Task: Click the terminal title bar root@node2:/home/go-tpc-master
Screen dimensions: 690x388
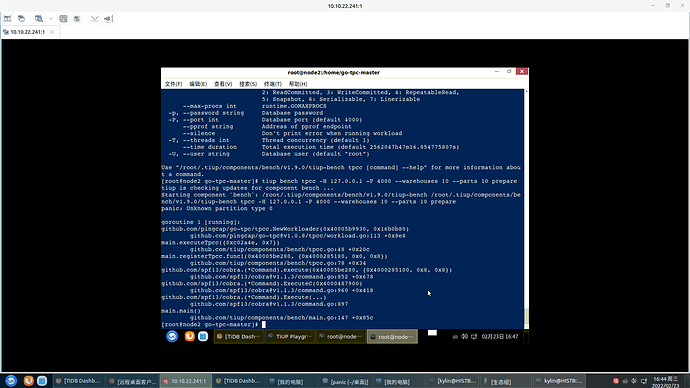Action: [x=334, y=73]
